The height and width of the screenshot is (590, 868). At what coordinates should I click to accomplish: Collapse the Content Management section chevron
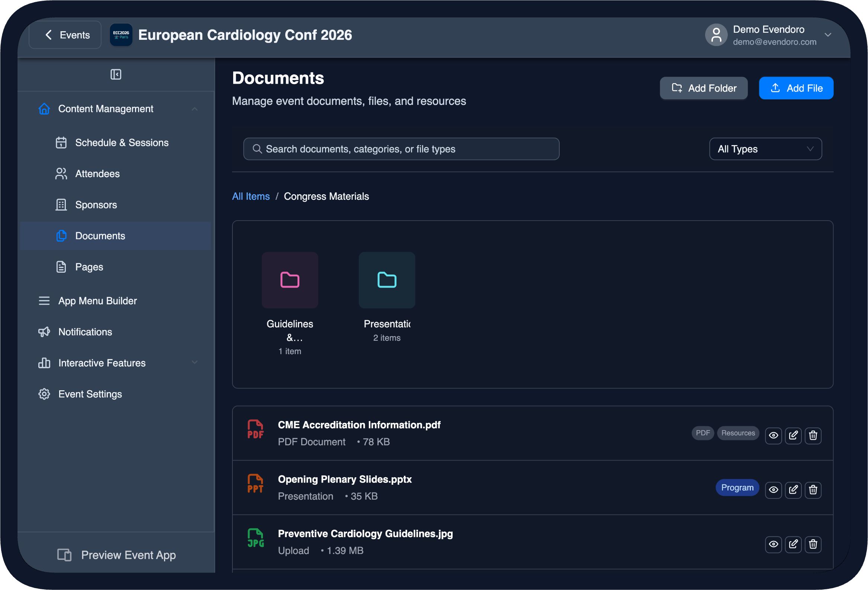pos(195,109)
